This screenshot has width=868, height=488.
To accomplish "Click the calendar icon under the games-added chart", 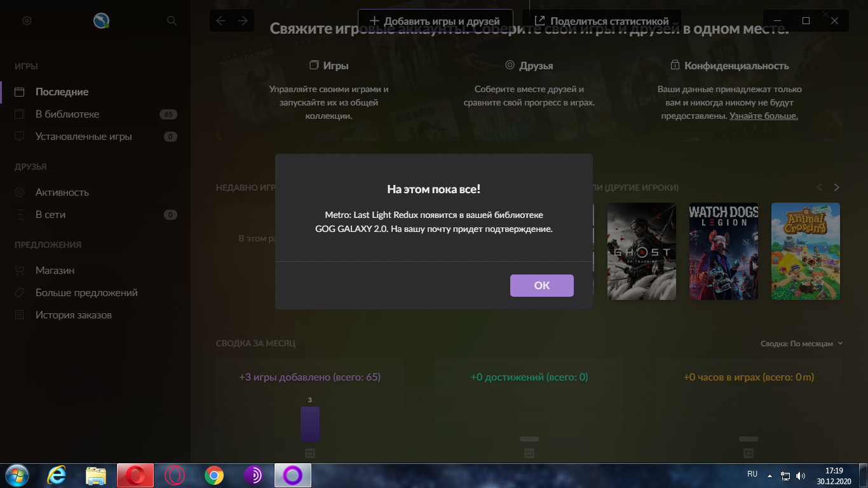I will point(310,453).
